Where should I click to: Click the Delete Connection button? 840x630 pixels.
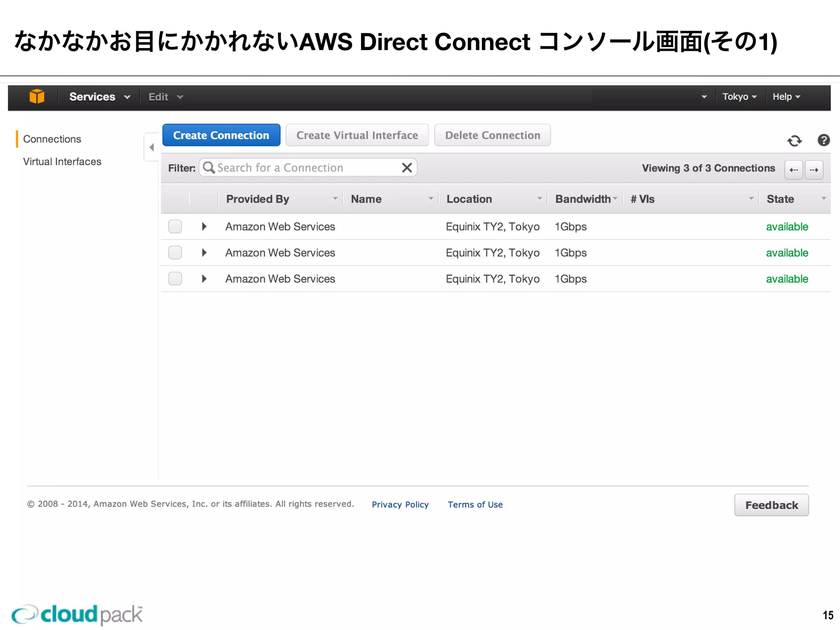[x=493, y=135]
